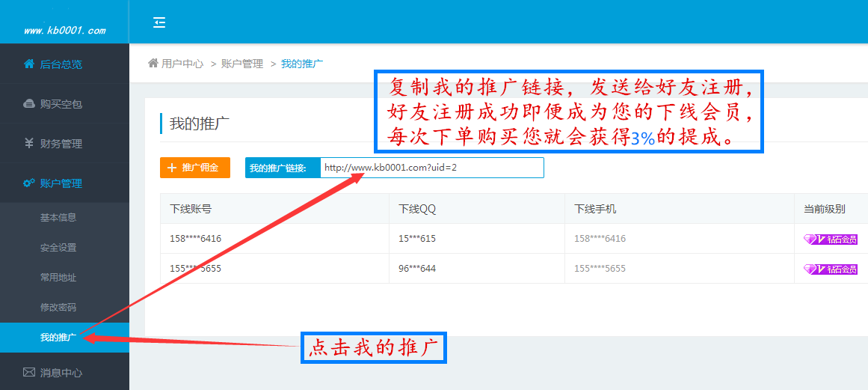
Task: Click the 账户管理 breadcrumb link
Action: (242, 64)
